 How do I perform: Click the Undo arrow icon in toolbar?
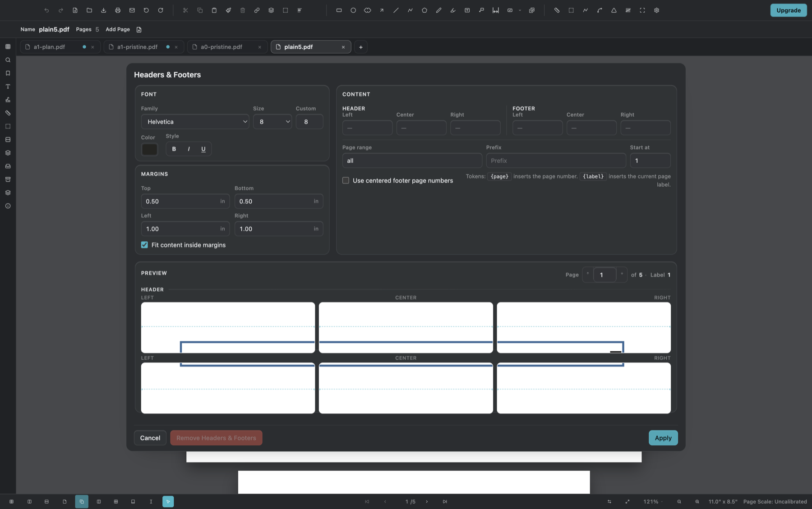point(46,10)
